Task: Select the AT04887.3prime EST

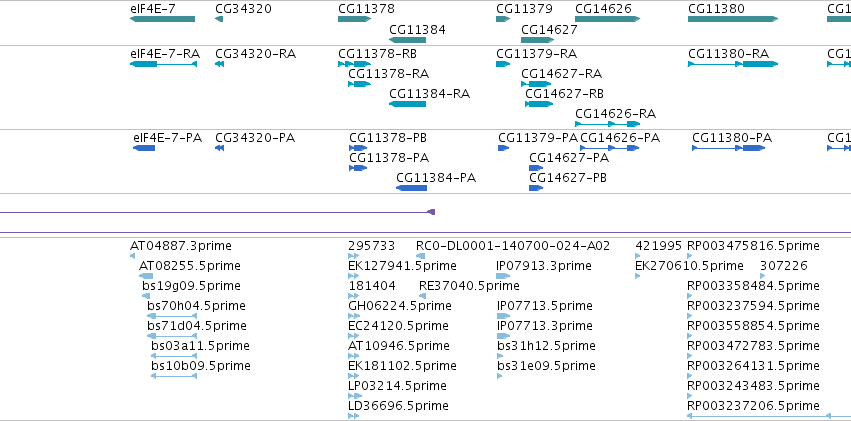Action: click(x=132, y=256)
